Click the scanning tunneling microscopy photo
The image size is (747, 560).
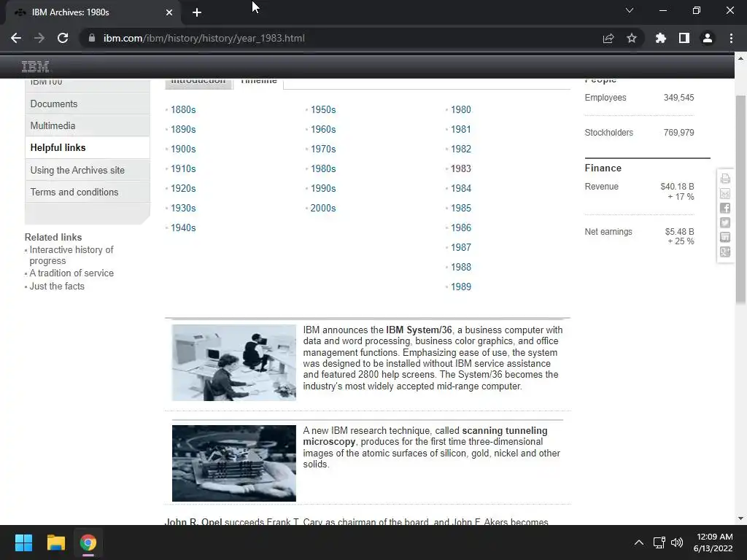234,463
